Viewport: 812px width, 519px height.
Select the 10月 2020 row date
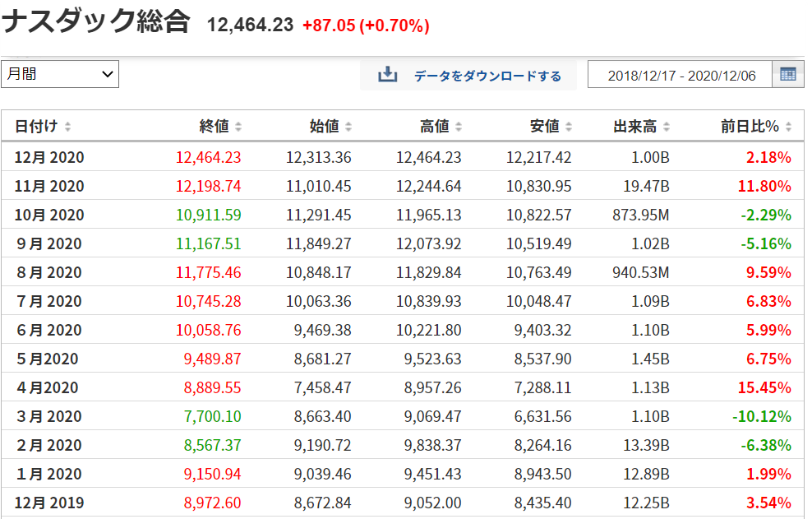coord(49,215)
